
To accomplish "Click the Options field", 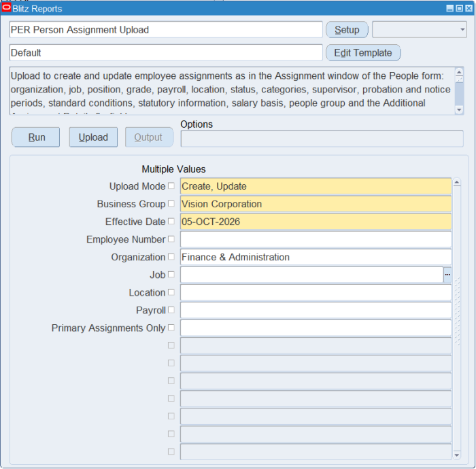I will [322, 139].
